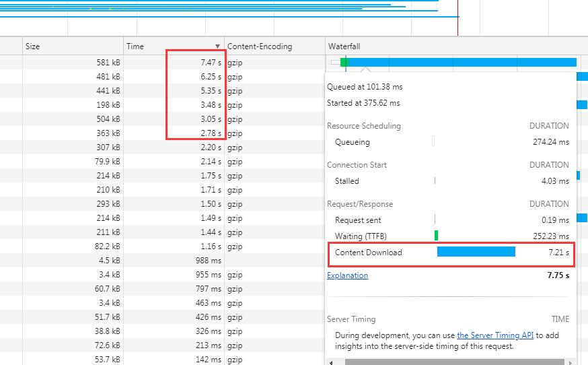Select the 307 kB size cell
Image resolution: width=588 pixels, height=365 pixels.
(x=73, y=147)
